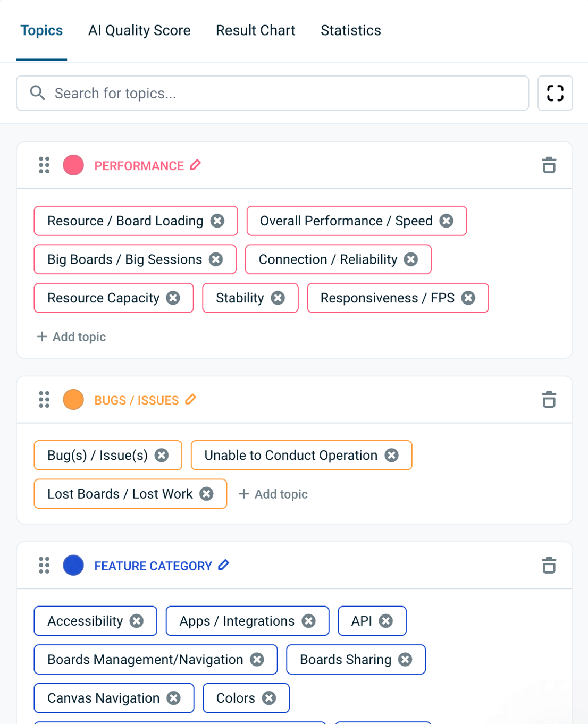This screenshot has height=724, width=588.
Task: Delete the PERFORMANCE category with trash icon
Action: (x=549, y=165)
